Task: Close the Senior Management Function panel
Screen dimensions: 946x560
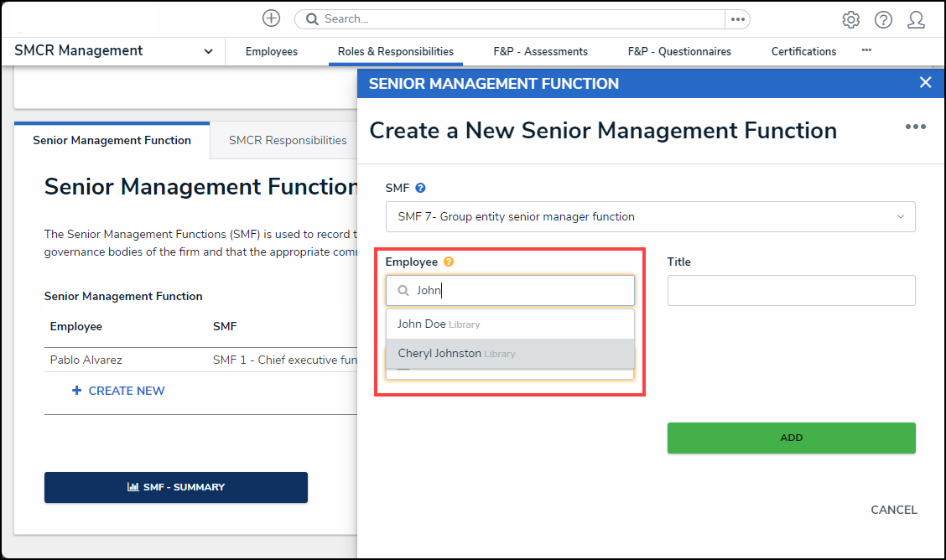Action: click(x=925, y=82)
